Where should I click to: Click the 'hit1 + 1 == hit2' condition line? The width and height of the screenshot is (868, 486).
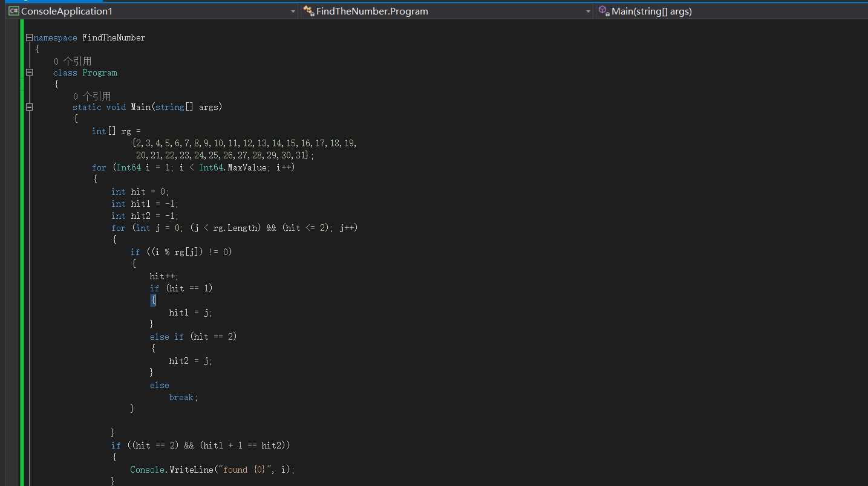[201, 445]
